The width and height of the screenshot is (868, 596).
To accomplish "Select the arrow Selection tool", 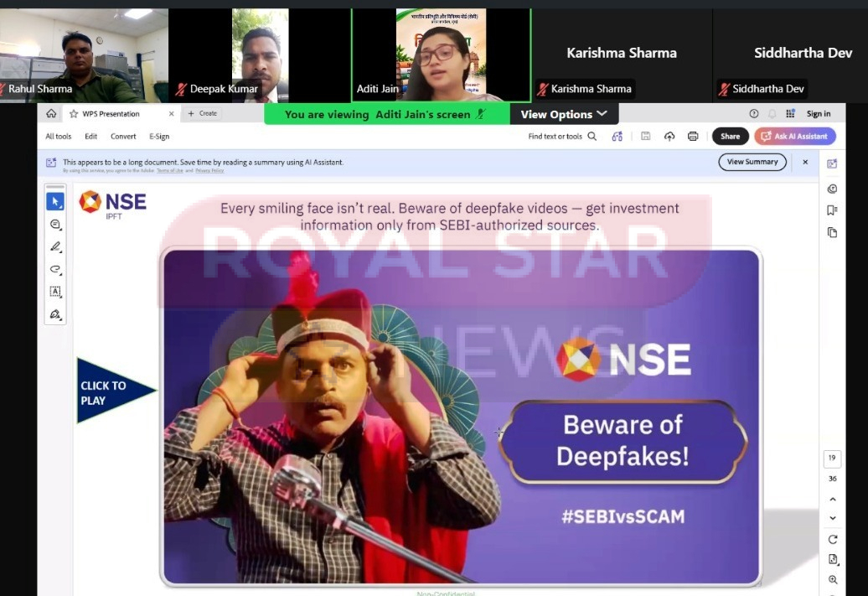I will pyautogui.click(x=54, y=201).
